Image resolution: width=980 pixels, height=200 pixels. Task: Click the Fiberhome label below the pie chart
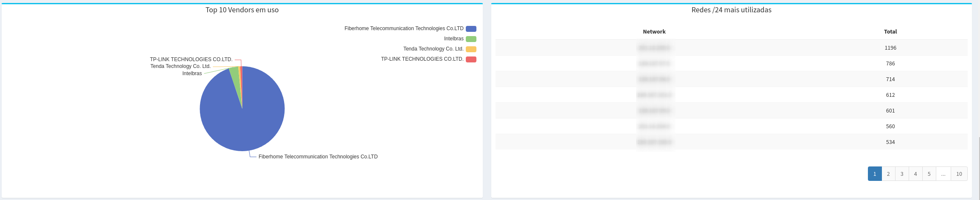pyautogui.click(x=318, y=157)
